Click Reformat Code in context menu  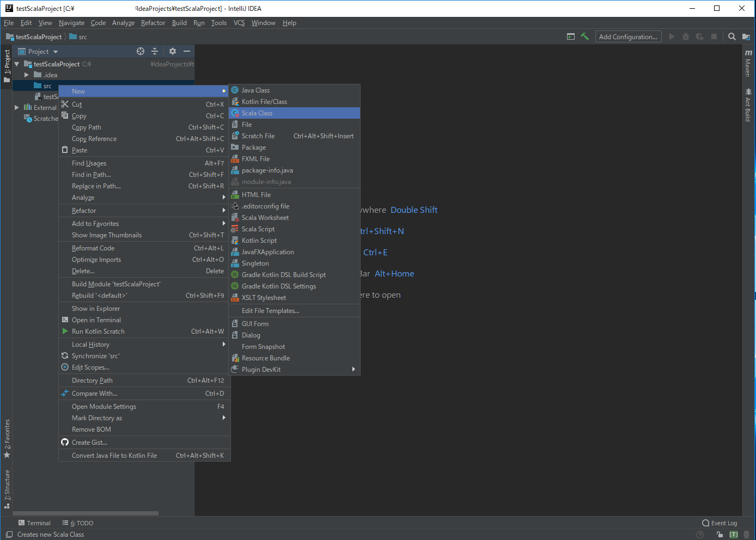[144, 248]
